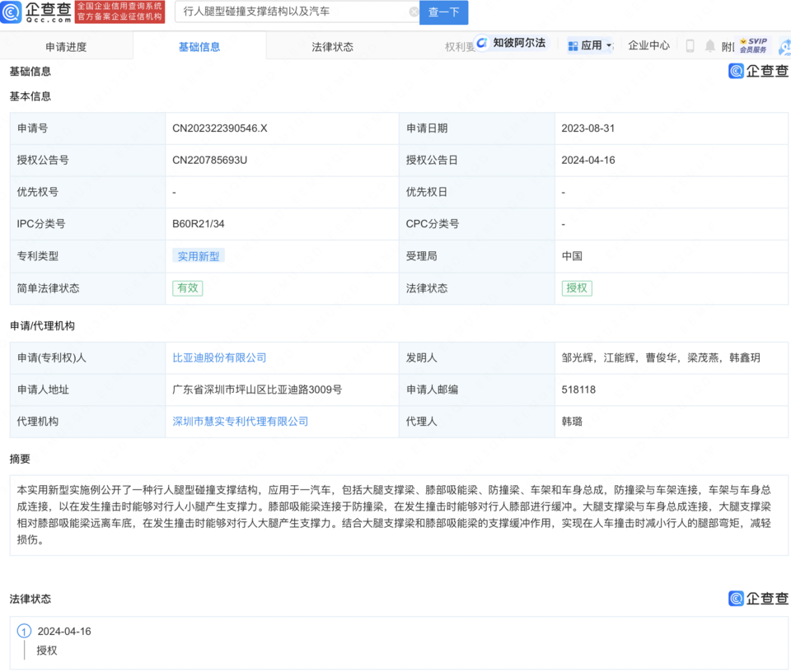This screenshot has height=672, width=791.
Task: Click the mobile phone app icon
Action: tap(689, 45)
